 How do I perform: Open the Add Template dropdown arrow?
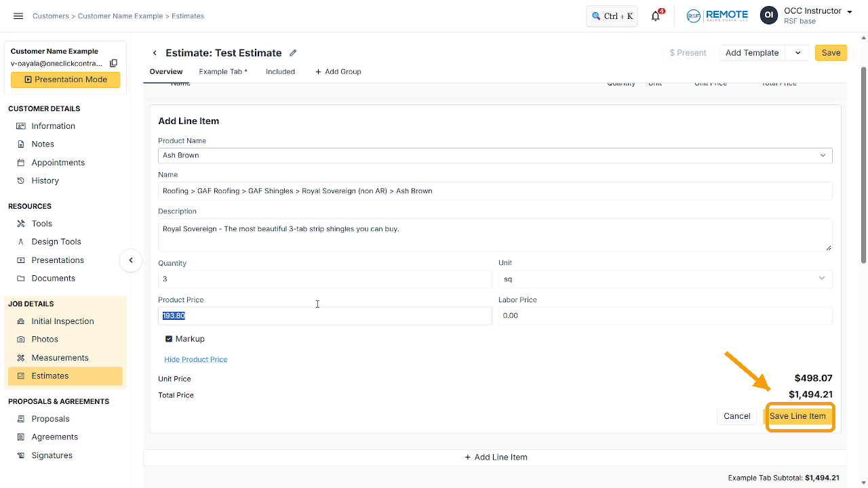797,53
